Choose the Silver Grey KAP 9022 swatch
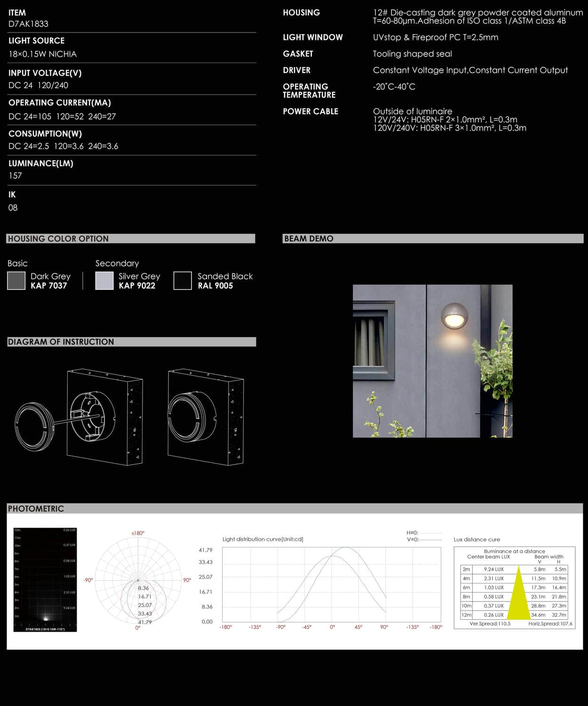The width and height of the screenshot is (588, 706). [104, 281]
